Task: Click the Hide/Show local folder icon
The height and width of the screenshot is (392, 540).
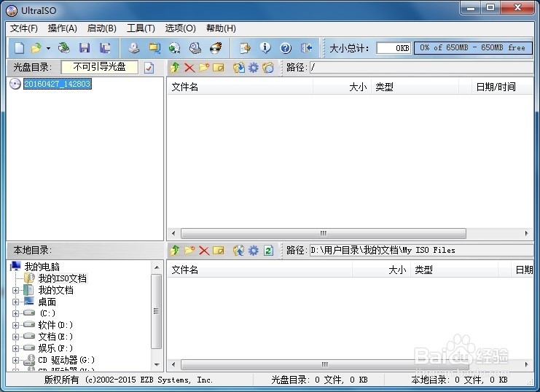Action: (x=267, y=68)
